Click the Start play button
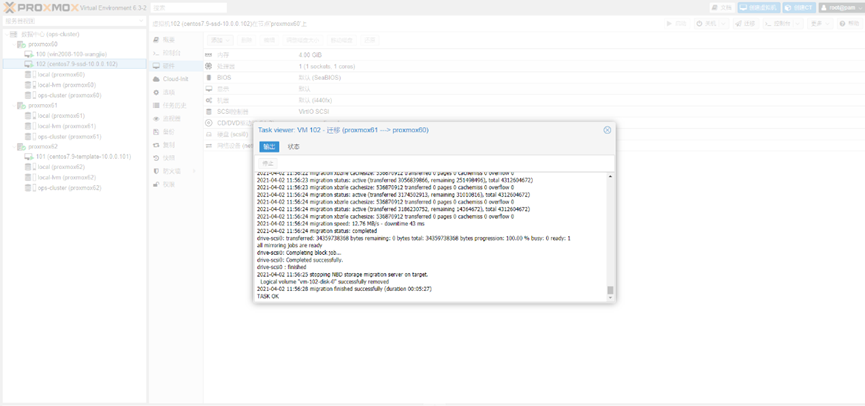This screenshot has width=865, height=406. [x=677, y=24]
